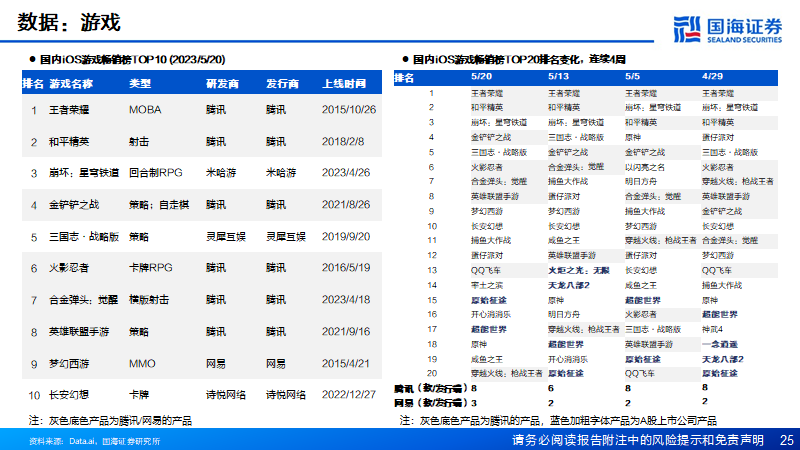The width and height of the screenshot is (800, 450).
Task: Click the right note about A股上市公司产品
Action: pos(558,421)
